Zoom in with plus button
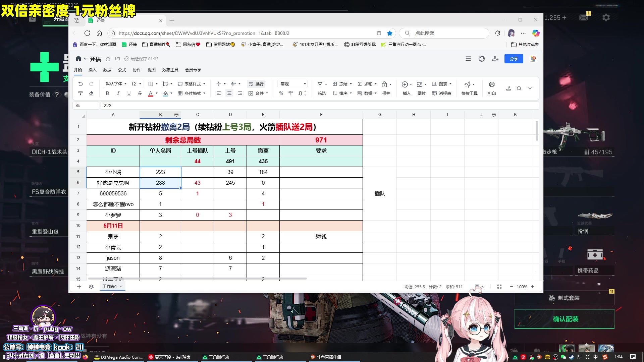The image size is (644, 362). pyautogui.click(x=533, y=287)
